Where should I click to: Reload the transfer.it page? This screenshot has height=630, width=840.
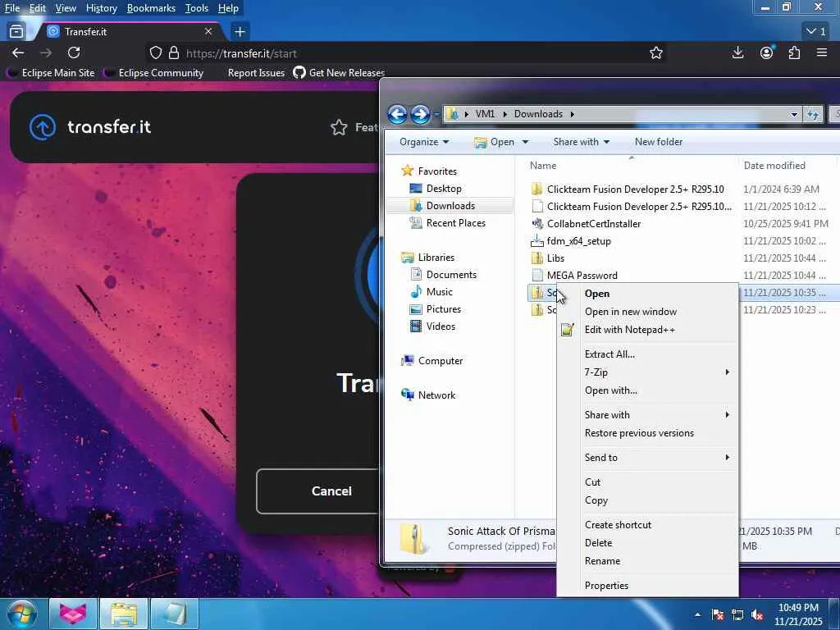(x=74, y=52)
